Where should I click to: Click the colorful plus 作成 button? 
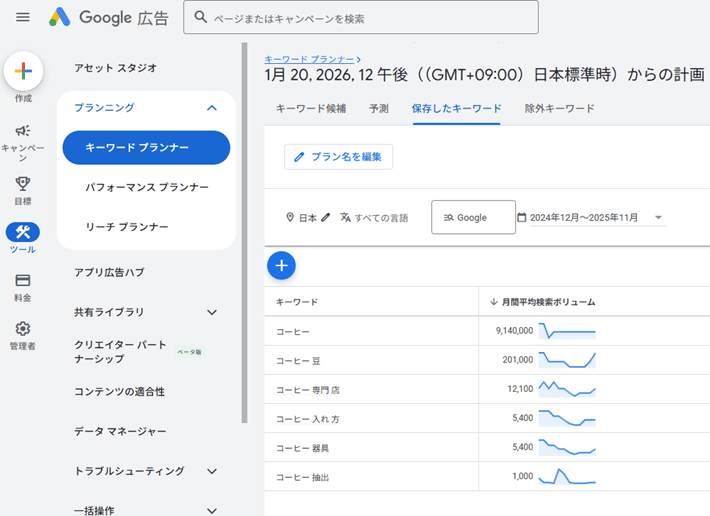23,71
